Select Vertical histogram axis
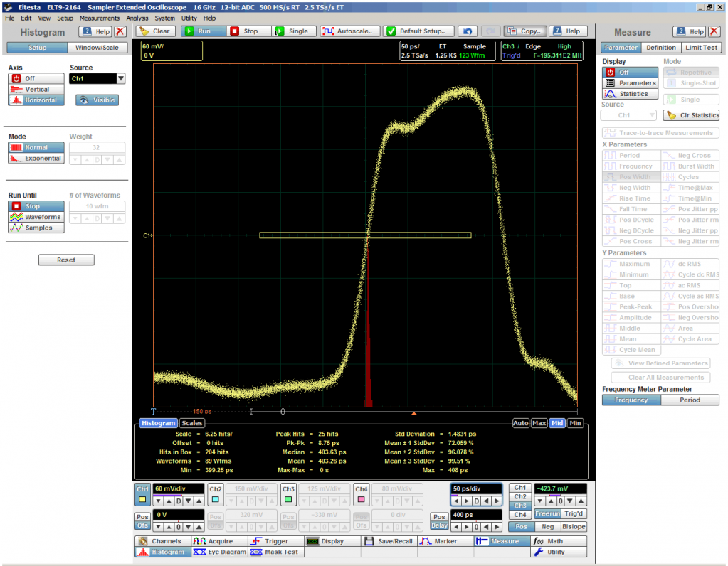728x566 pixels. coord(36,90)
